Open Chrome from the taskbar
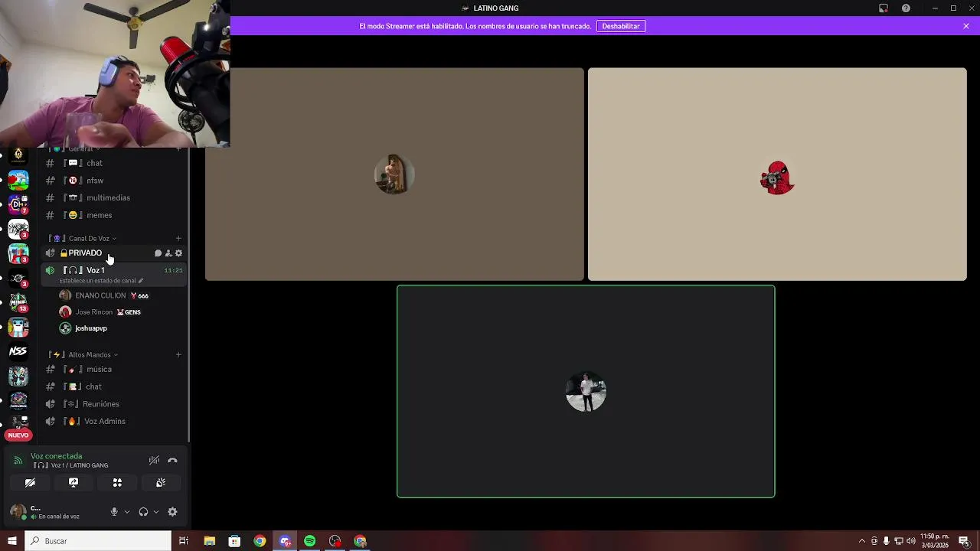Viewport: 980px width, 551px height. coord(260,541)
